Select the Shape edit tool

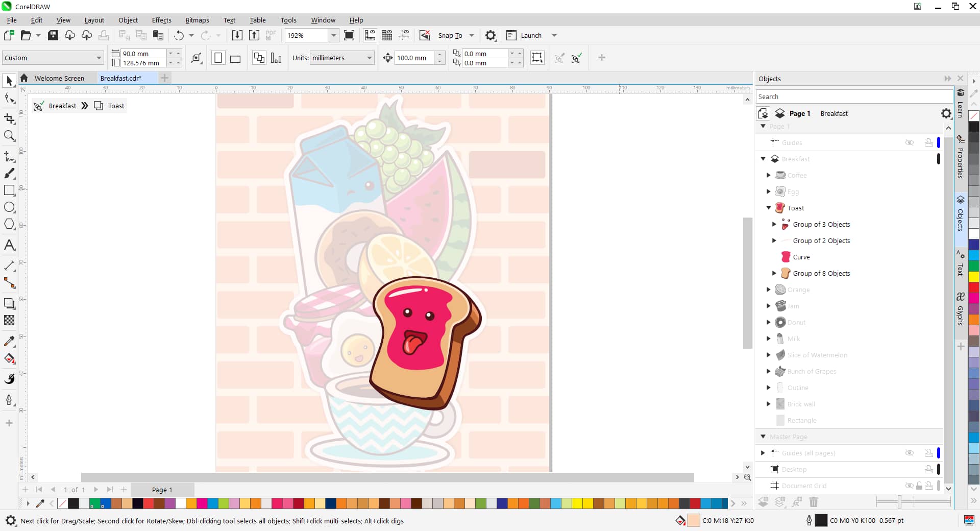coord(9,98)
